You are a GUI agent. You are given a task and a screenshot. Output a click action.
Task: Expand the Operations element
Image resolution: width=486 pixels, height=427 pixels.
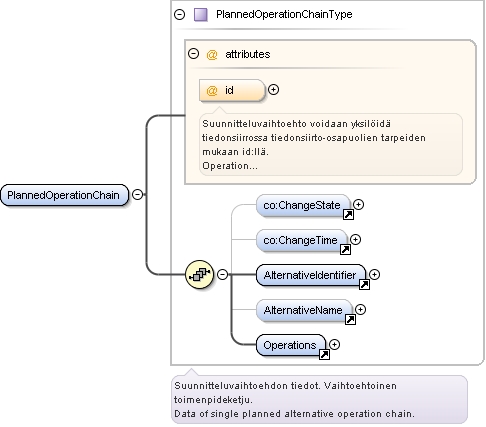(x=334, y=344)
